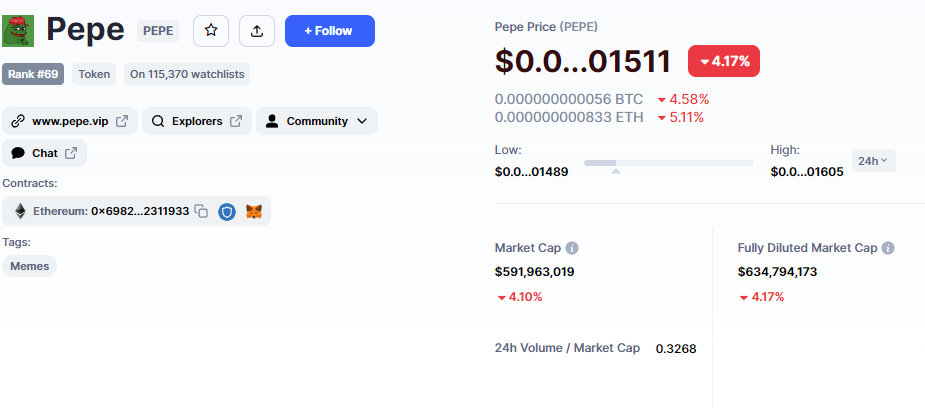
Task: Expand the Community dropdown
Action: 317,122
